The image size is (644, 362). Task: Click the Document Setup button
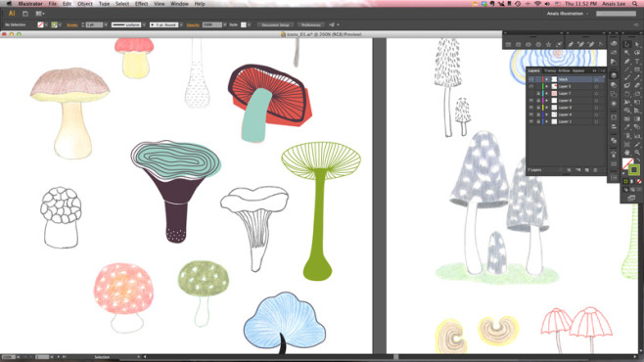click(x=276, y=25)
